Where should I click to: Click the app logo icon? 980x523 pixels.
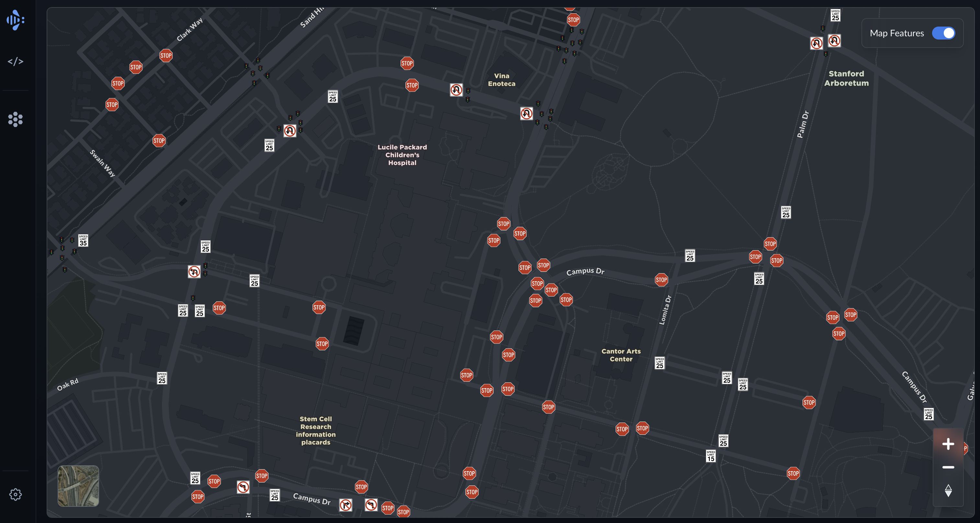click(x=16, y=20)
